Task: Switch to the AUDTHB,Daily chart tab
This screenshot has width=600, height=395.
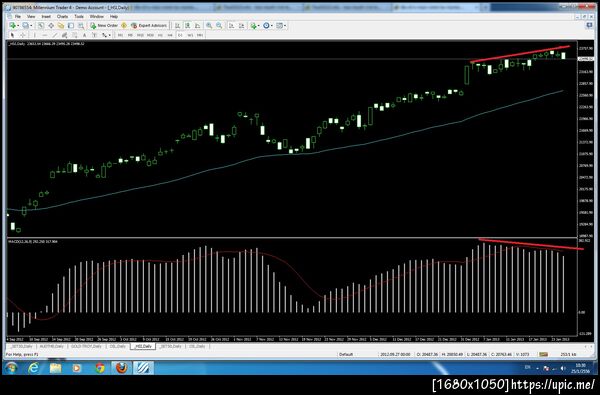Action: click(51, 346)
